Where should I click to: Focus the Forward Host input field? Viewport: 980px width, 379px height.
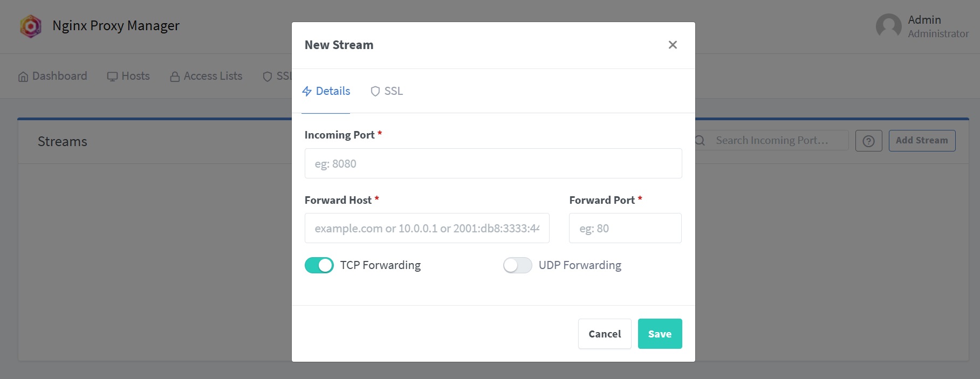[x=427, y=228]
